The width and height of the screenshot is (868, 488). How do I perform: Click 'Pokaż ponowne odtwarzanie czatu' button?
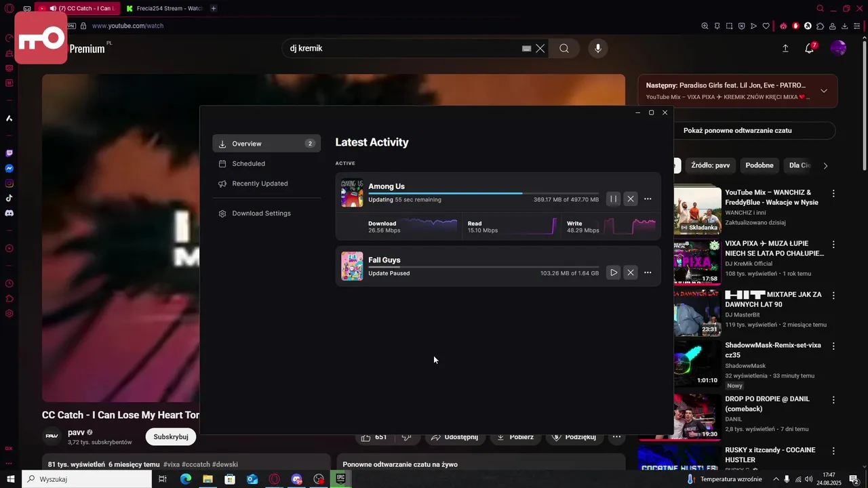tap(738, 131)
